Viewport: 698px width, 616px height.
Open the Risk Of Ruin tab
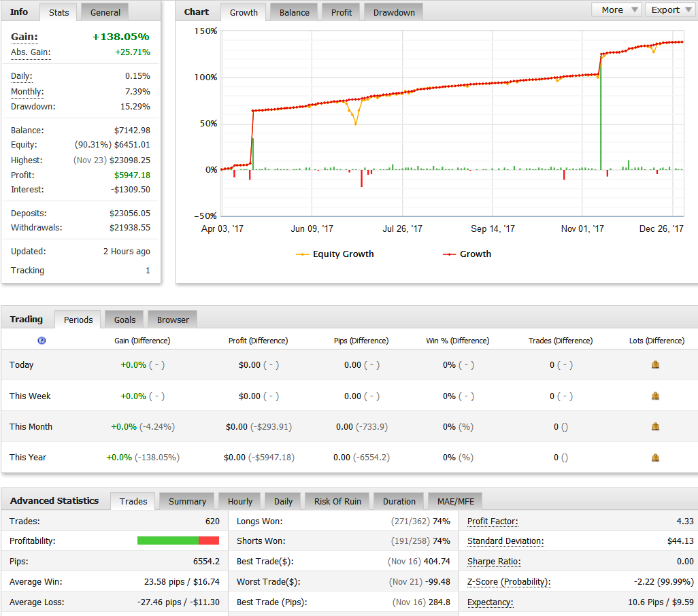(337, 501)
